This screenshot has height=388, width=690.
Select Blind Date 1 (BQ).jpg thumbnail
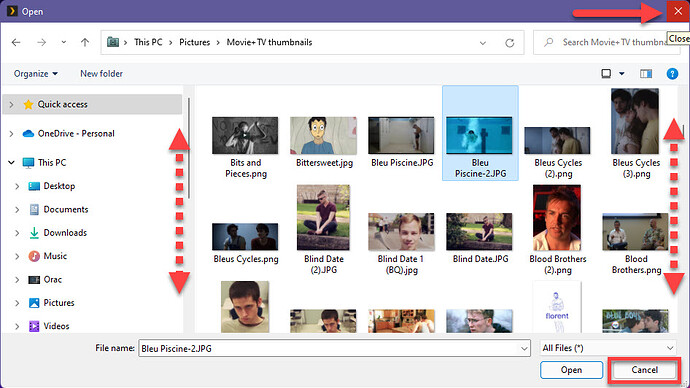401,232
